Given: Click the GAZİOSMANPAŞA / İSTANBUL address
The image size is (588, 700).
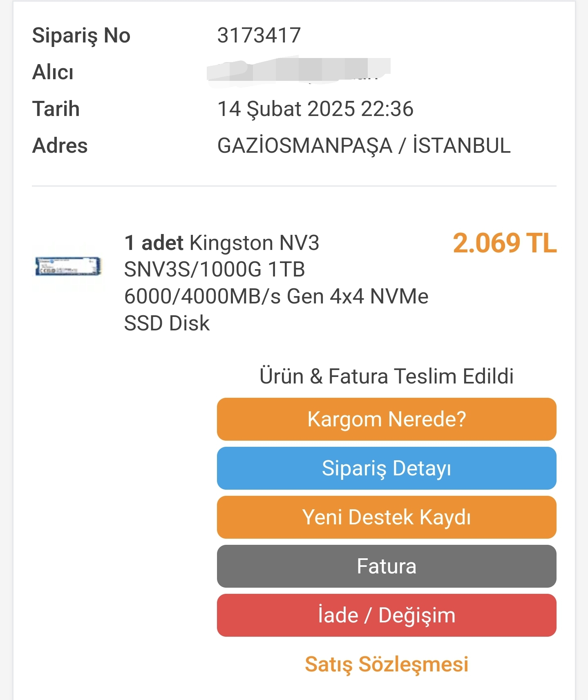Looking at the screenshot, I should tap(364, 146).
